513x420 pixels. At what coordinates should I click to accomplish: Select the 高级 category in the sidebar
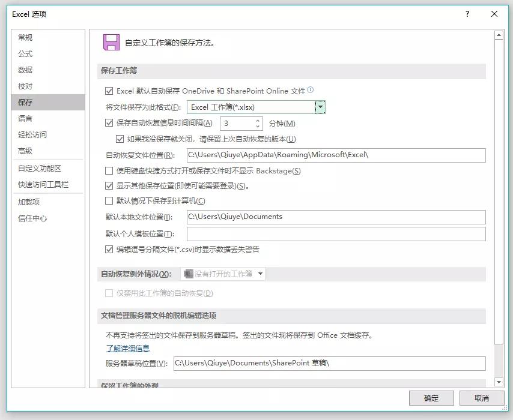click(x=24, y=151)
